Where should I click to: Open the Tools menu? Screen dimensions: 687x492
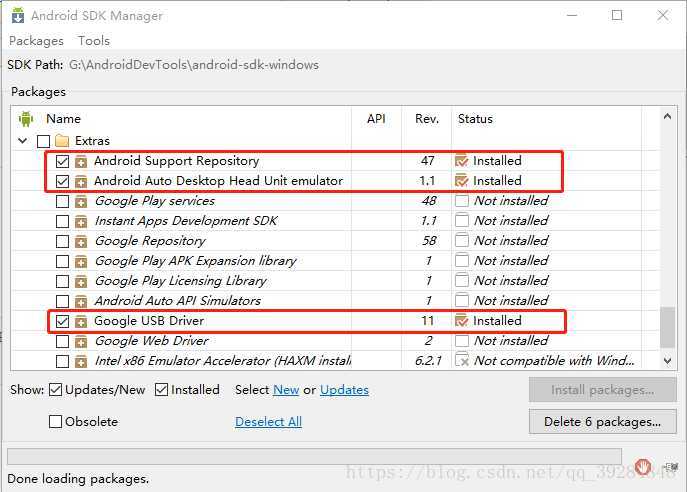click(94, 41)
